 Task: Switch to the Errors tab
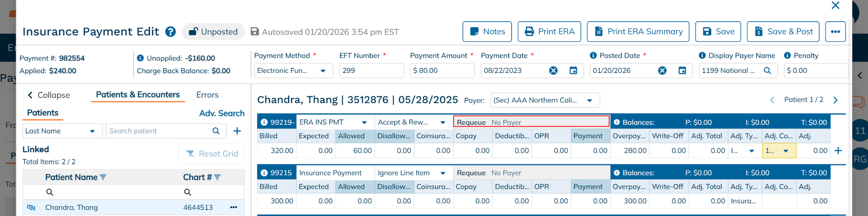(207, 95)
